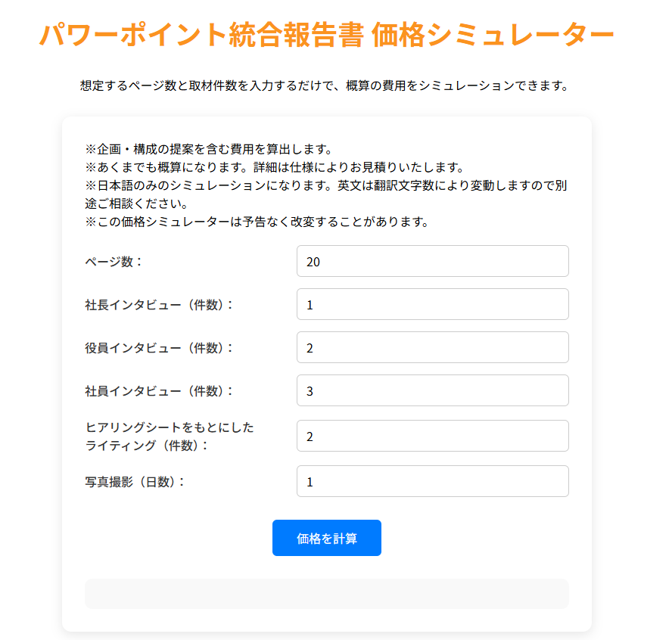Click the 社員インタビュー count input
This screenshot has width=672, height=640.
point(432,390)
